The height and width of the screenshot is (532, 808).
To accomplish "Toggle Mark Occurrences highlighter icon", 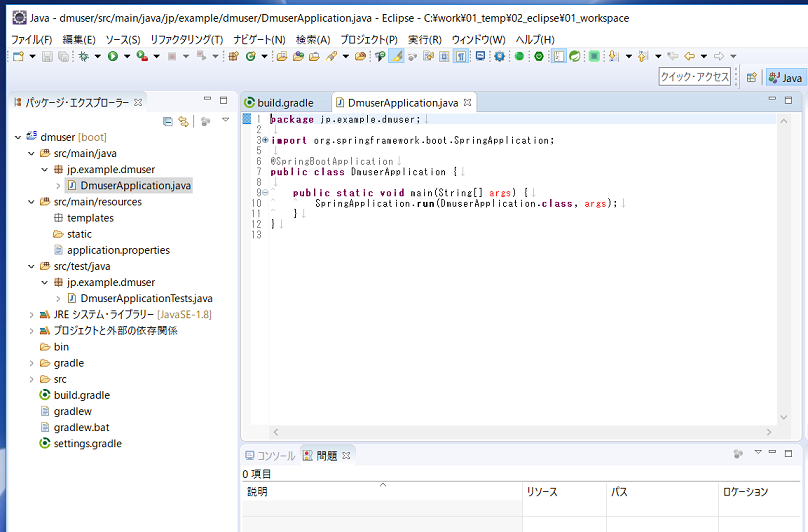I will tap(396, 56).
